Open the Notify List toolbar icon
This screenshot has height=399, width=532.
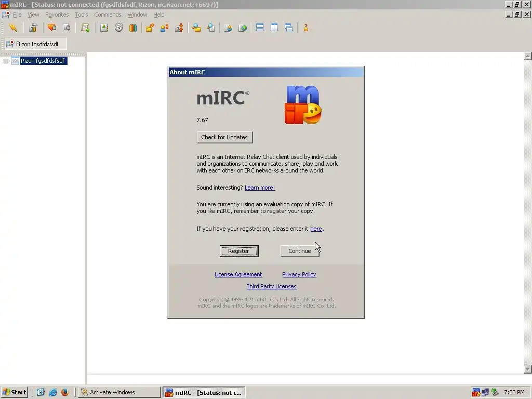[228, 28]
